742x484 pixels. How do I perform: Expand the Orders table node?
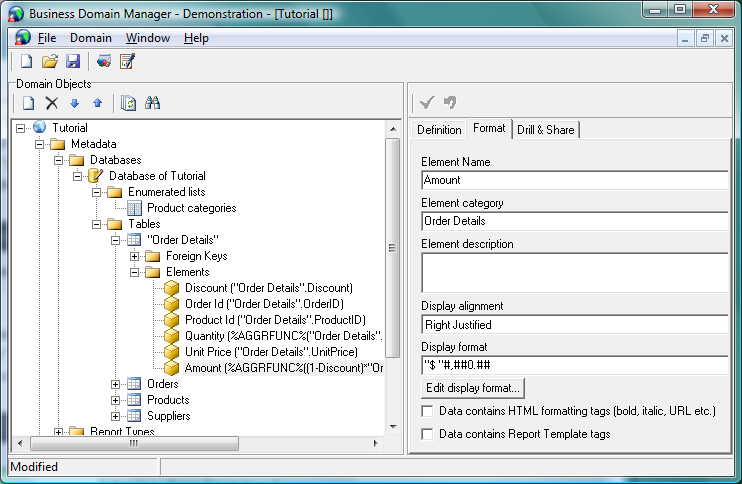pos(116,384)
